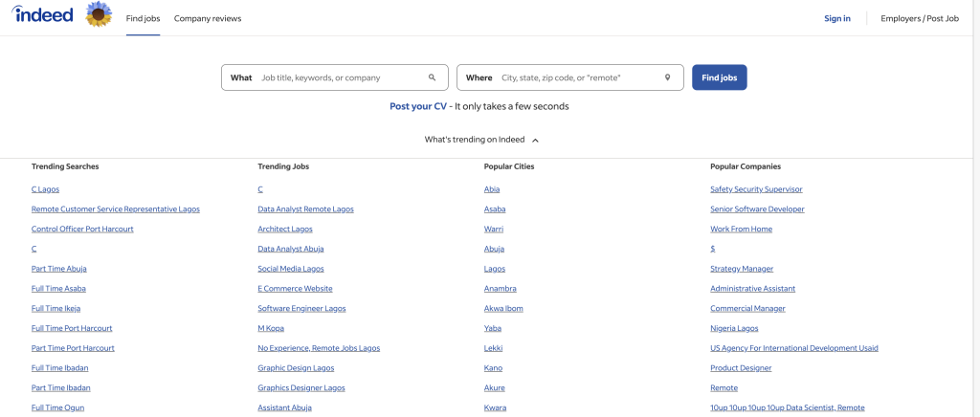Image resolution: width=980 pixels, height=417 pixels.
Task: Open trending search C Lagos
Action: (x=45, y=189)
